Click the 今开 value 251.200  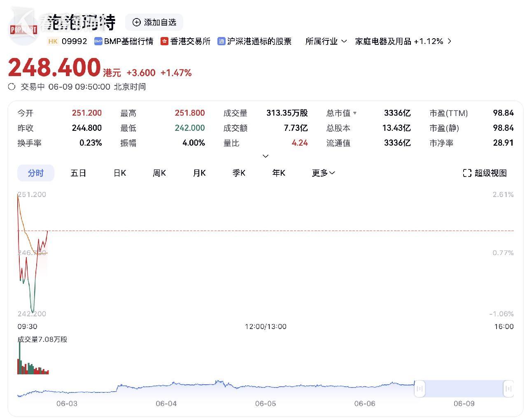[87, 113]
